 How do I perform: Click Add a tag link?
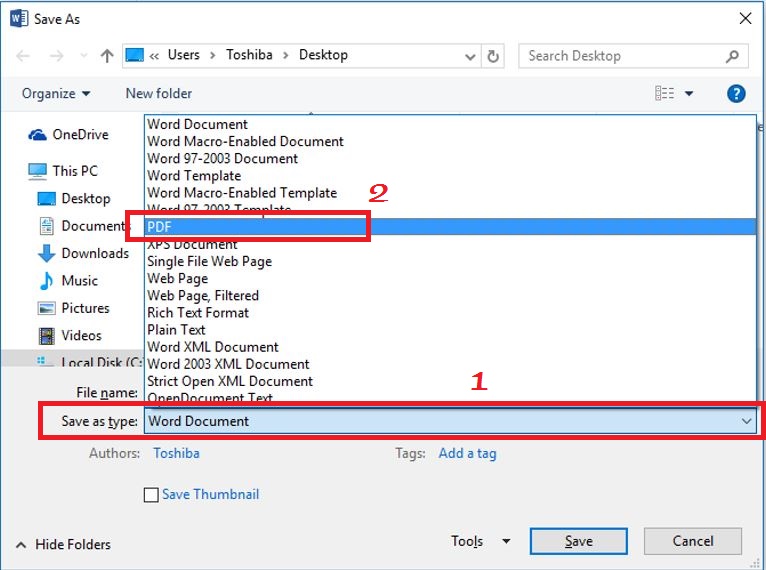[467, 453]
